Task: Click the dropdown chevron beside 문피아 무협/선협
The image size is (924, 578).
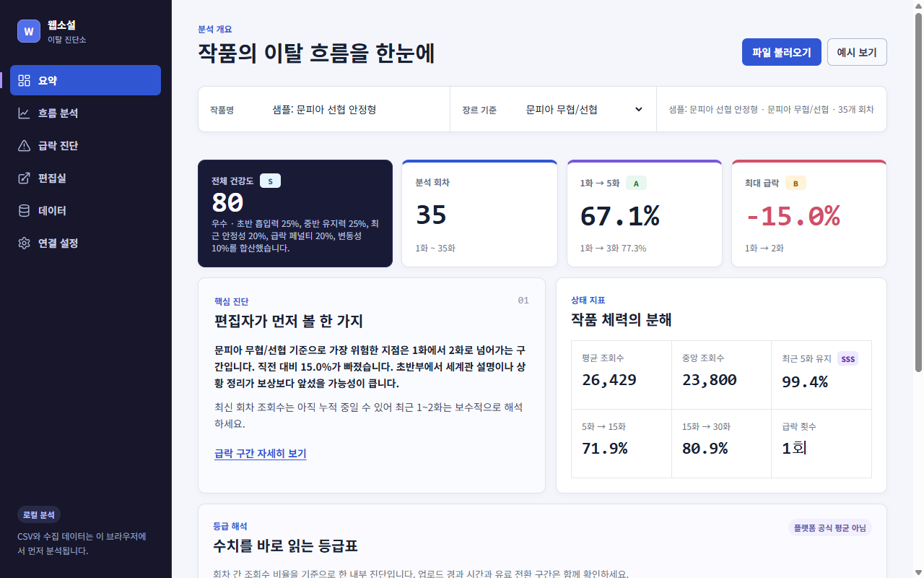Action: click(639, 109)
